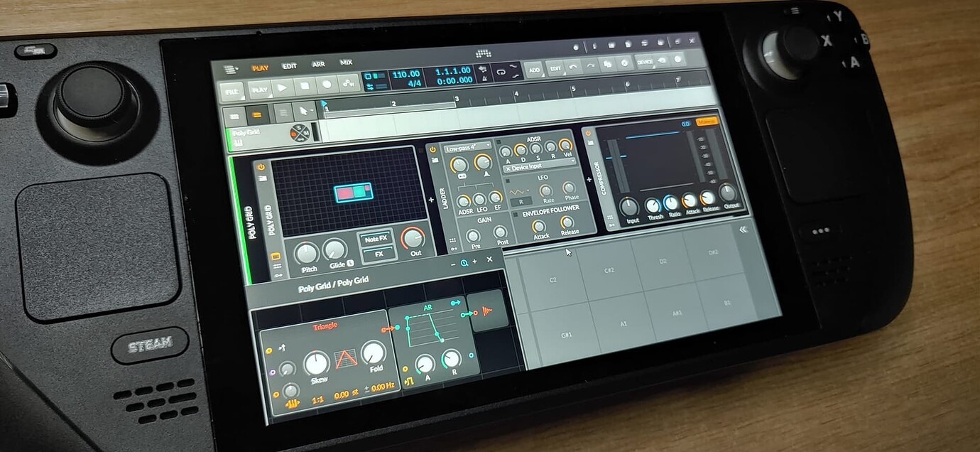Click the collapse double-chevron above the pads
Screen dimensions: 980x452
coord(743,230)
